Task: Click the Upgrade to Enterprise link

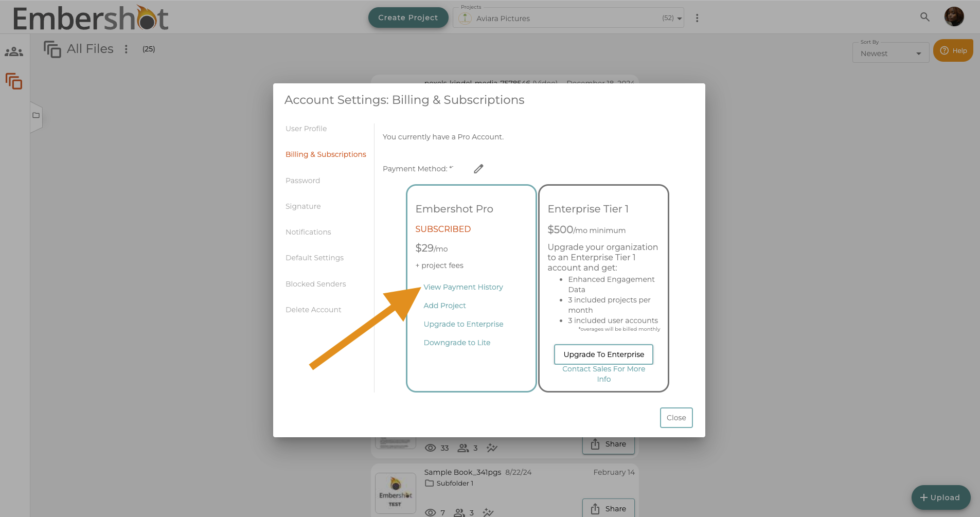Action: click(464, 324)
